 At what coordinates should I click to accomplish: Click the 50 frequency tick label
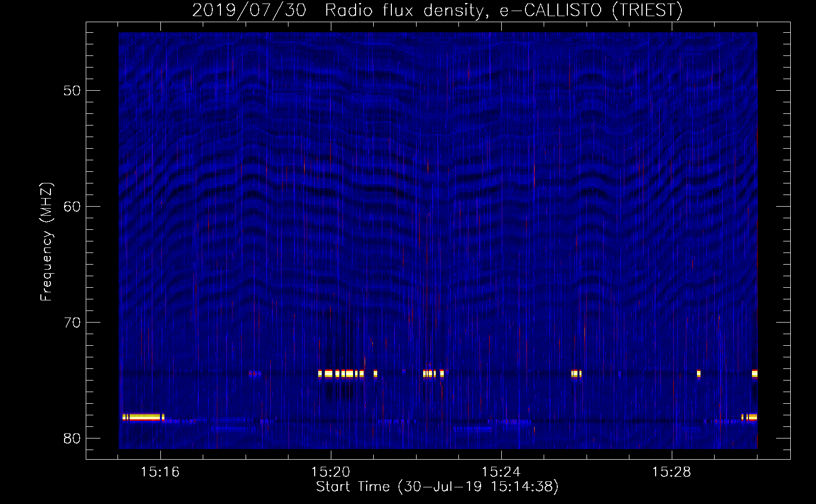[73, 91]
